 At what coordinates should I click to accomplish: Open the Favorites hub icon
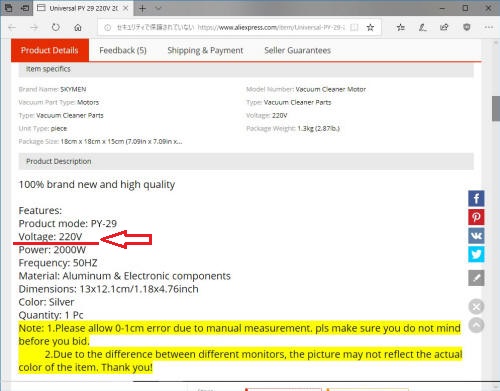pyautogui.click(x=401, y=27)
